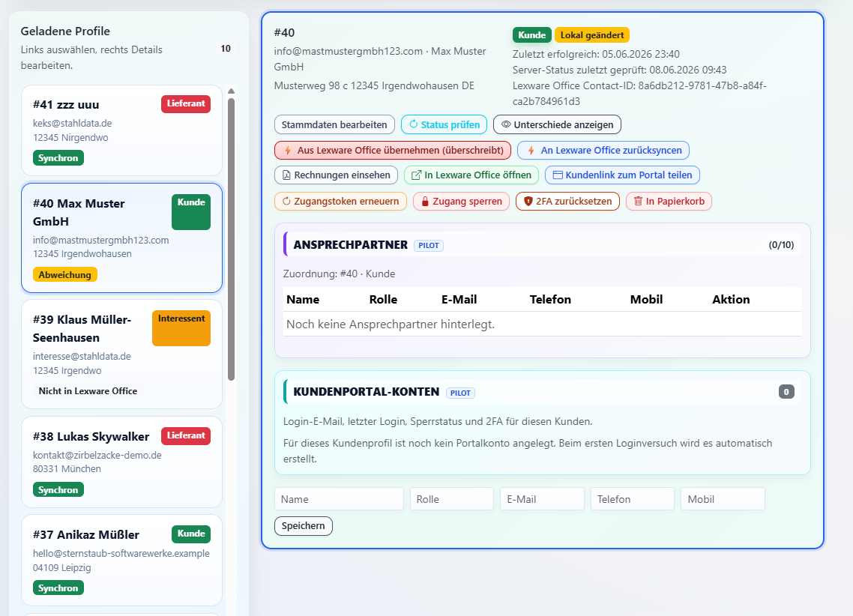Click Nicht in Lexware Office badge

pyautogui.click(x=88, y=391)
